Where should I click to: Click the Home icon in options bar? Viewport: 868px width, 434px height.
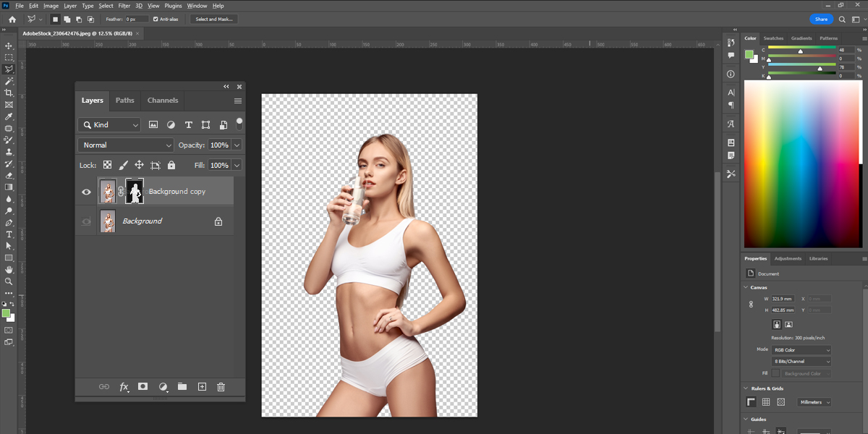[12, 19]
